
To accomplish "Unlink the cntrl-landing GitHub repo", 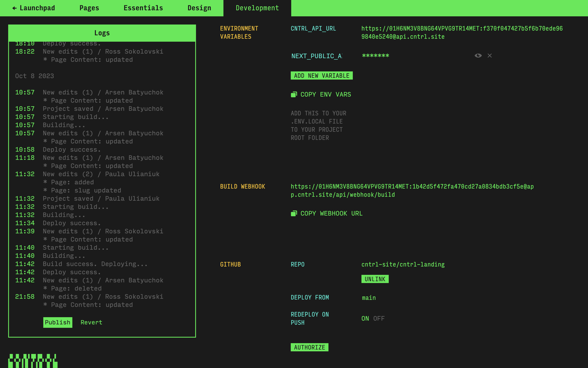I will [375, 279].
